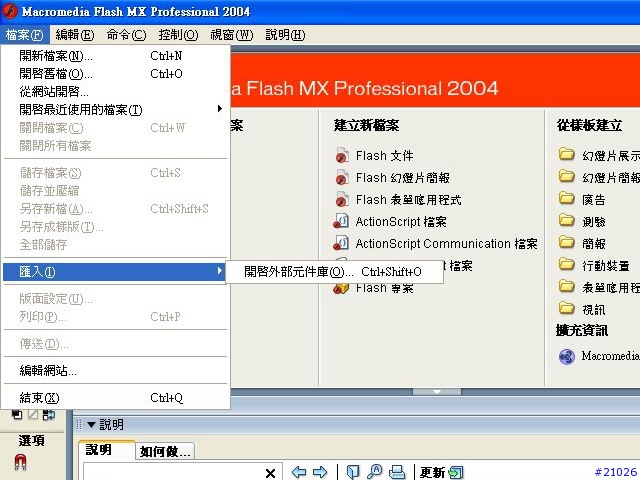Open the 命令 menu
Image resolution: width=640 pixels, height=480 pixels.
[126, 35]
